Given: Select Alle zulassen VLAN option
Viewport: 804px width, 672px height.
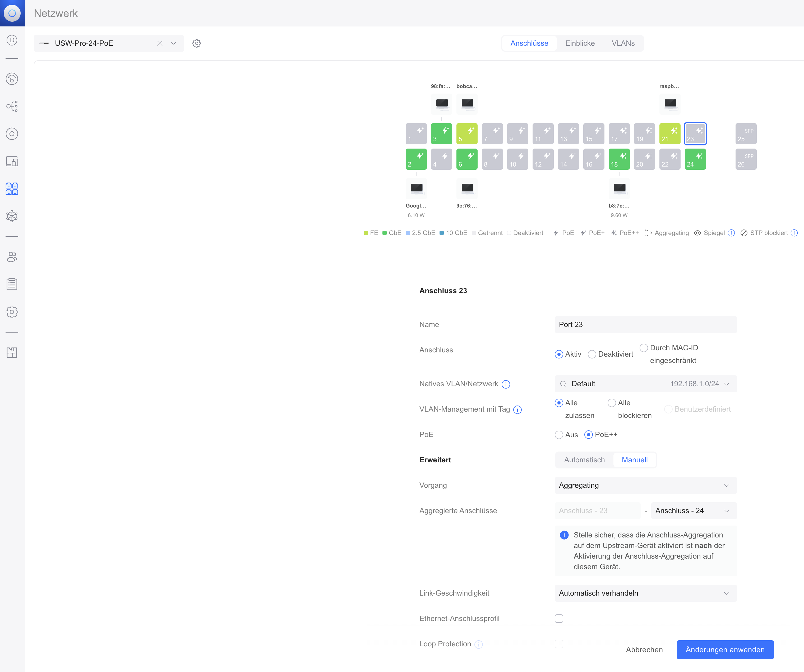Looking at the screenshot, I should coord(558,403).
